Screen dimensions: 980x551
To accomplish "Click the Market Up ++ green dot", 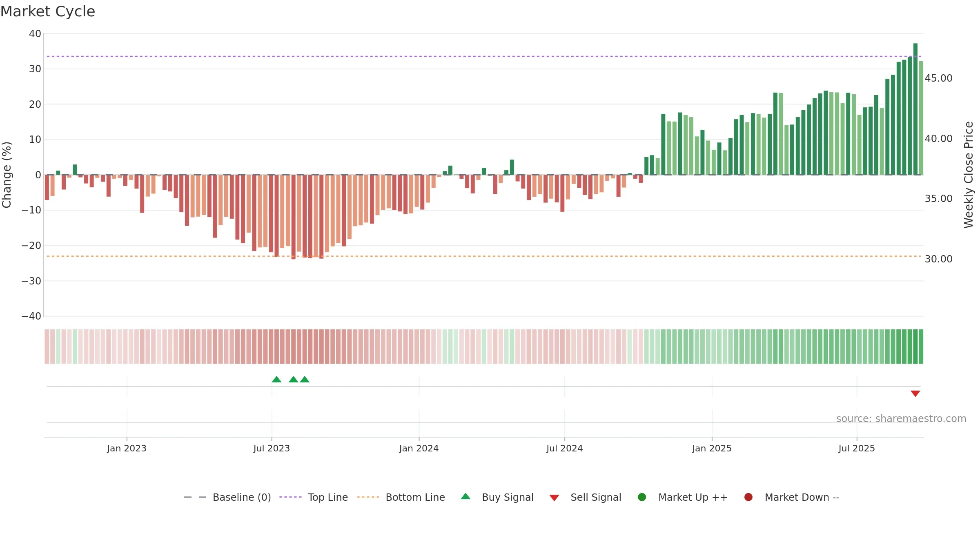I will coord(642,497).
